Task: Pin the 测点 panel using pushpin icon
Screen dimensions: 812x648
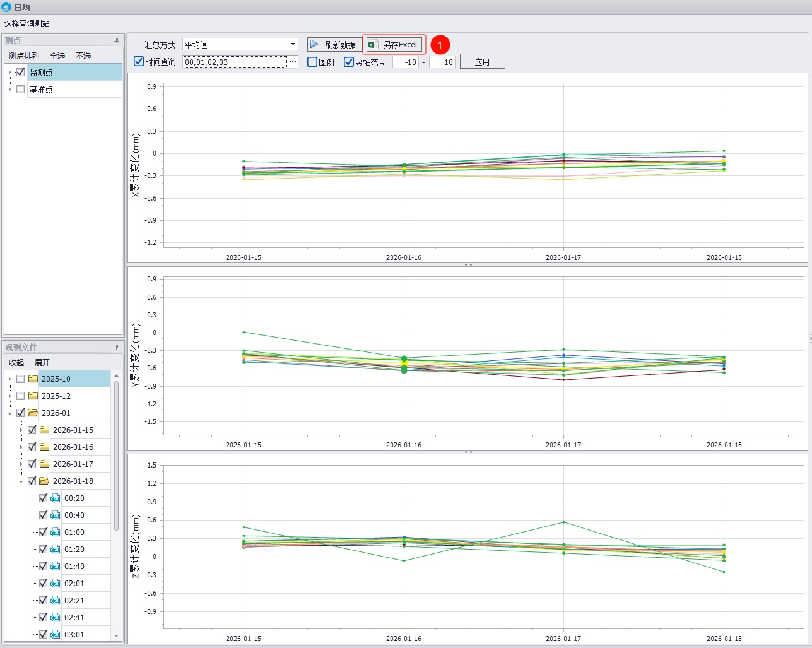Action: (x=116, y=40)
